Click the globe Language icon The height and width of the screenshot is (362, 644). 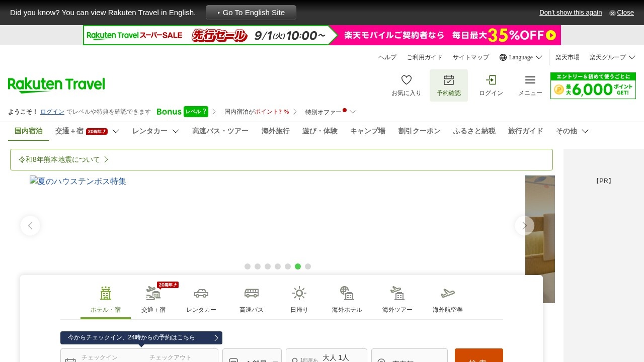pos(503,57)
